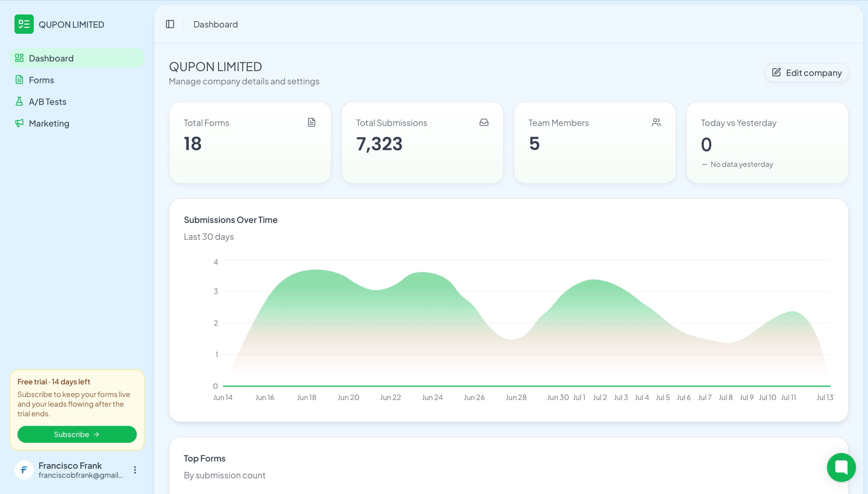Click the 'Jun 14' chart axis label
868x494 pixels.
223,397
